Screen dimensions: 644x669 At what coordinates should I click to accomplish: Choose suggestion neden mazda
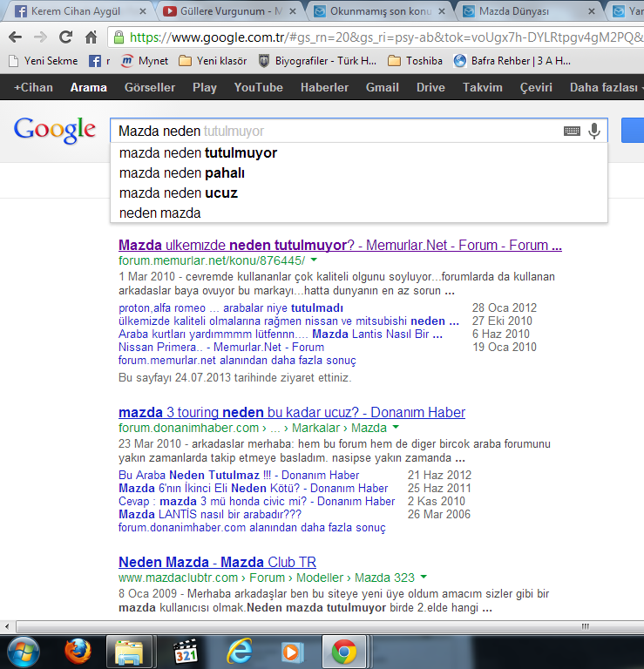(358, 213)
